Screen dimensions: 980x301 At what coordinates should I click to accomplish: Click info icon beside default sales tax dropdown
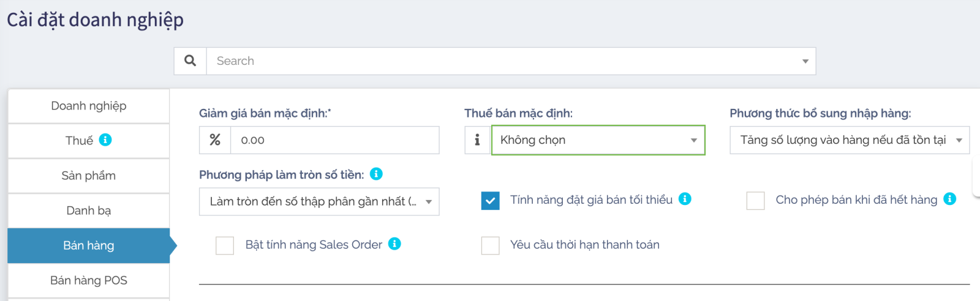pos(478,140)
